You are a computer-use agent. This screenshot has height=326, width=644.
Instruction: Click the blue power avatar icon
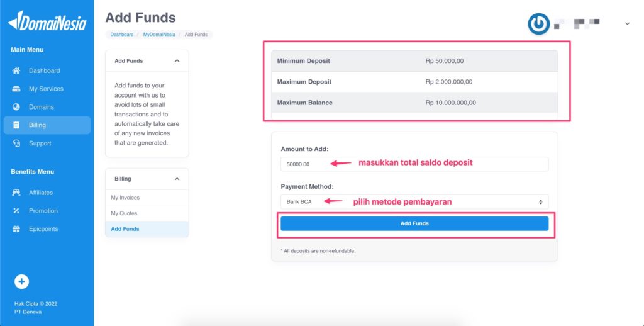point(538,24)
